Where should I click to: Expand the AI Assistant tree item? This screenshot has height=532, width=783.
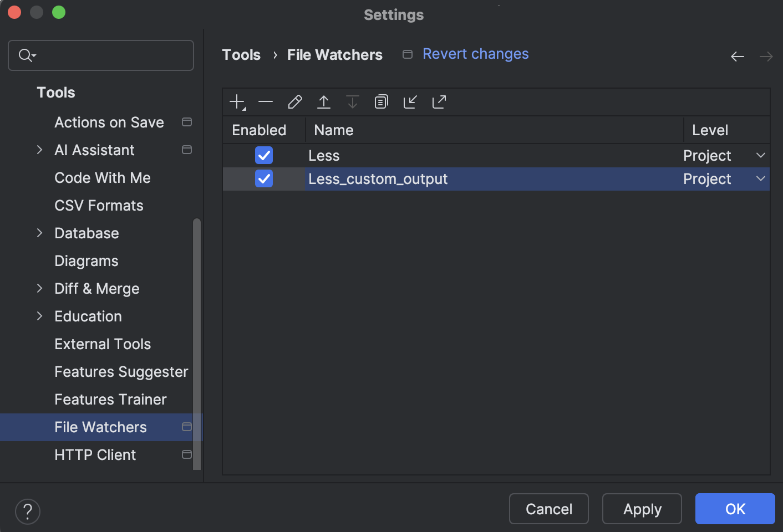click(39, 150)
